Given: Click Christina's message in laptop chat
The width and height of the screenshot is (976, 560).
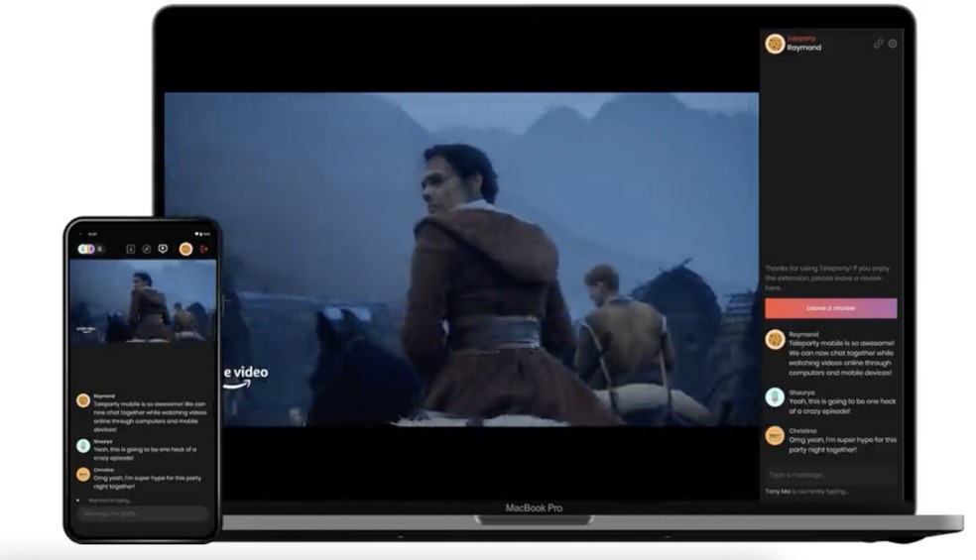Looking at the screenshot, I should [x=842, y=444].
